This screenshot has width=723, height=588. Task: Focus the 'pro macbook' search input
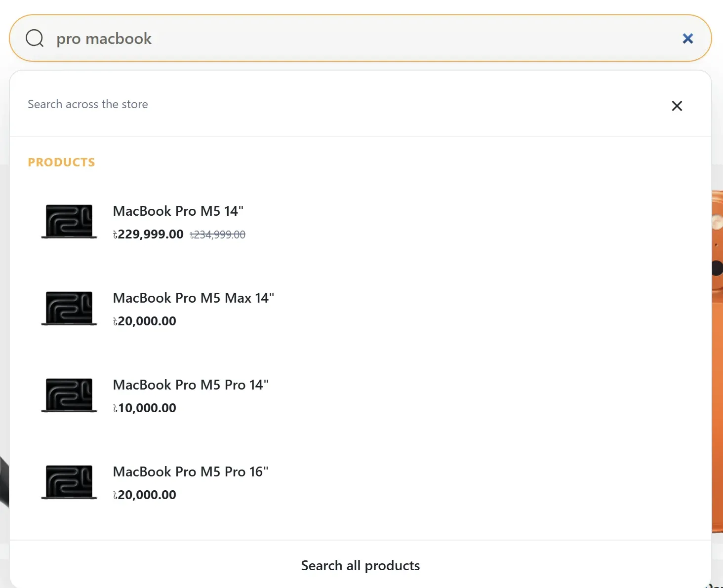[361, 38]
